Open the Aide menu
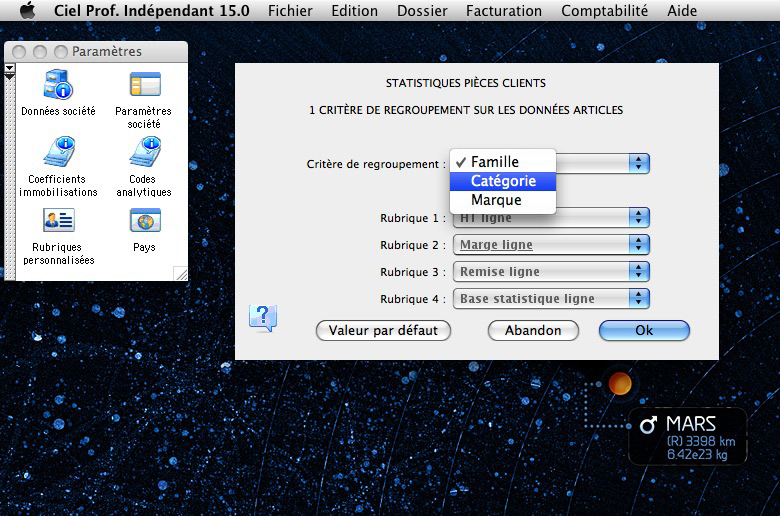Image resolution: width=780 pixels, height=516 pixels. click(x=682, y=10)
